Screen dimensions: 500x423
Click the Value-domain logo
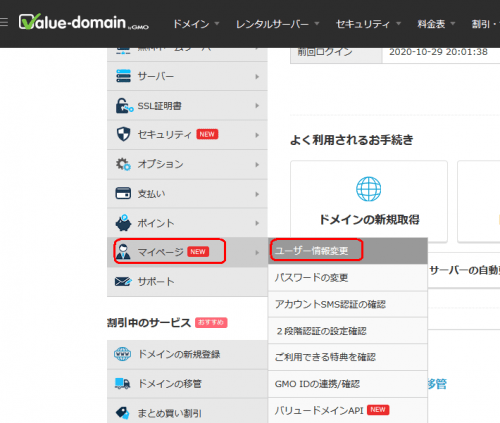[x=83, y=22]
